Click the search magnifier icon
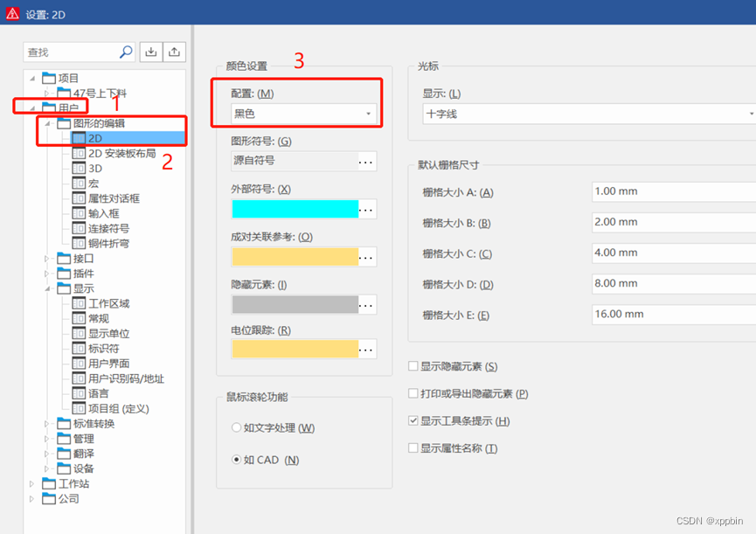Screen dimensions: 756x534 tap(126, 52)
